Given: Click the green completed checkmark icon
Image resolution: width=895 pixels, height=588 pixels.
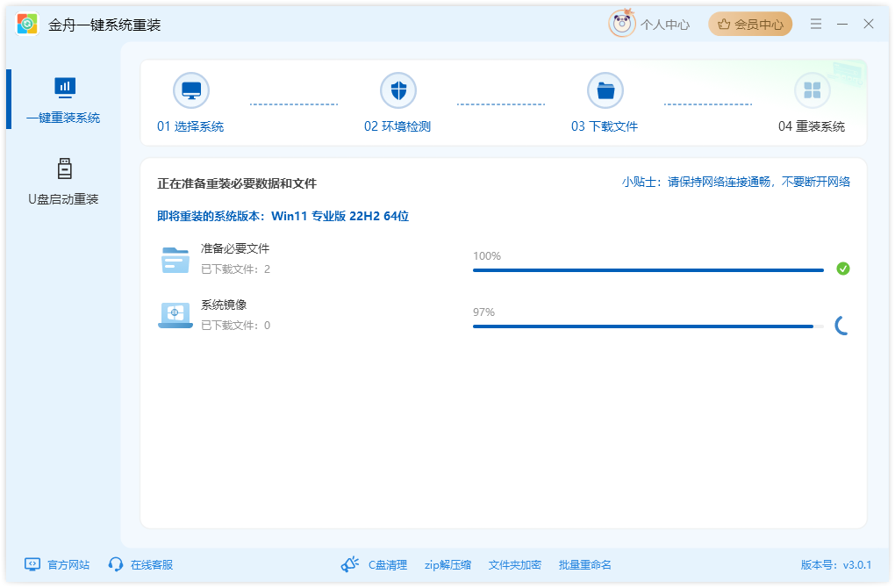Looking at the screenshot, I should (843, 269).
